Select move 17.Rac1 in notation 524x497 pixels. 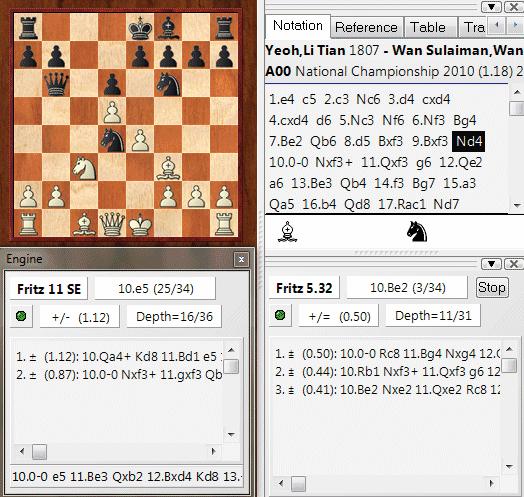(x=402, y=204)
